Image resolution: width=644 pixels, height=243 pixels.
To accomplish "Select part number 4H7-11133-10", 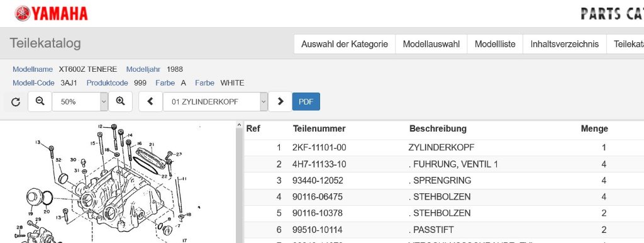I will [x=319, y=164].
